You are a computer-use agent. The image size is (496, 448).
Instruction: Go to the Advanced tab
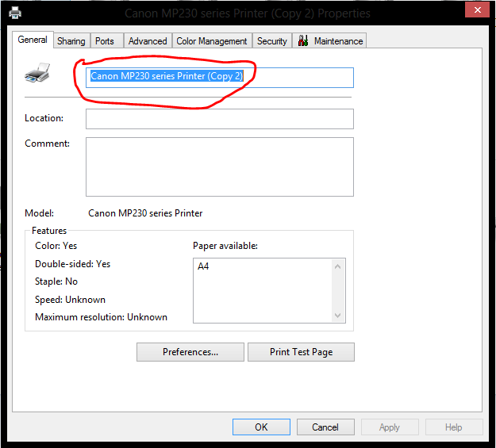148,40
